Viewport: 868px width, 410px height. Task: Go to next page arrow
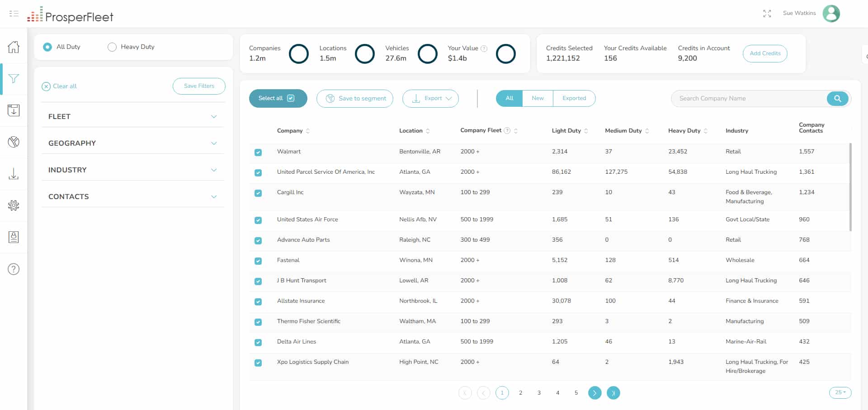pyautogui.click(x=595, y=393)
